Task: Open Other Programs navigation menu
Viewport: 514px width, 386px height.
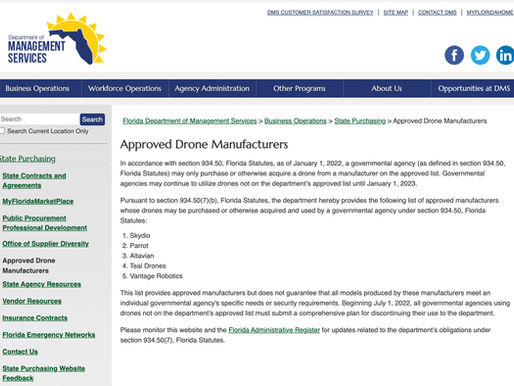Action: 299,88
